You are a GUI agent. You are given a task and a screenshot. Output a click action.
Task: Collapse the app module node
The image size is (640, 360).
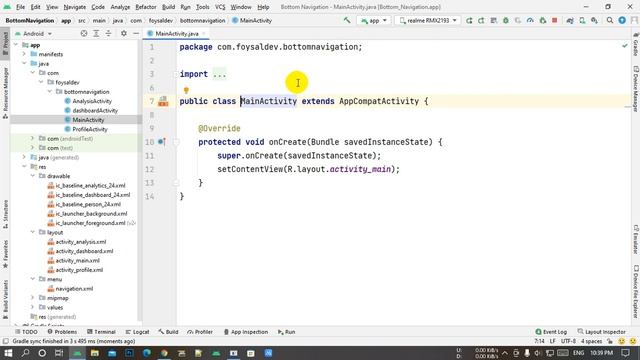pyautogui.click(x=16, y=45)
